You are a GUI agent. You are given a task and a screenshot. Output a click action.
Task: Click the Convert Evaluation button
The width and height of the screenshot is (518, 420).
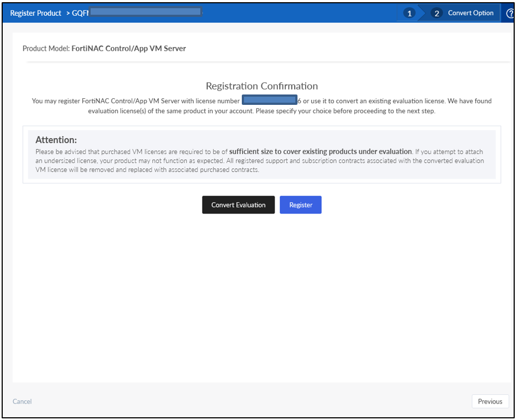click(x=238, y=205)
